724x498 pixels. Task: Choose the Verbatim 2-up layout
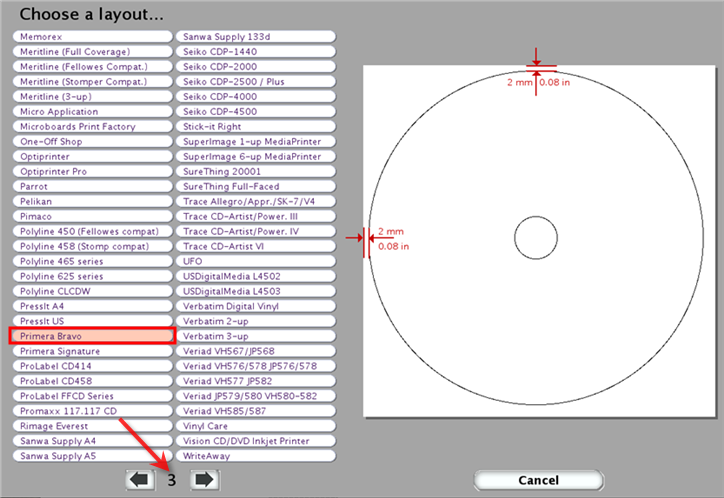256,321
